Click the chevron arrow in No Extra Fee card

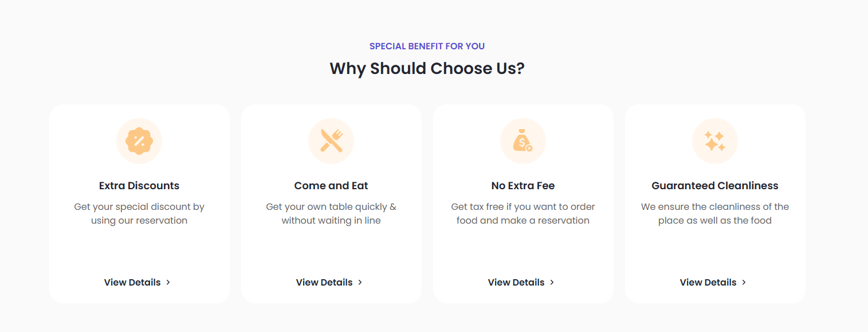click(x=552, y=282)
